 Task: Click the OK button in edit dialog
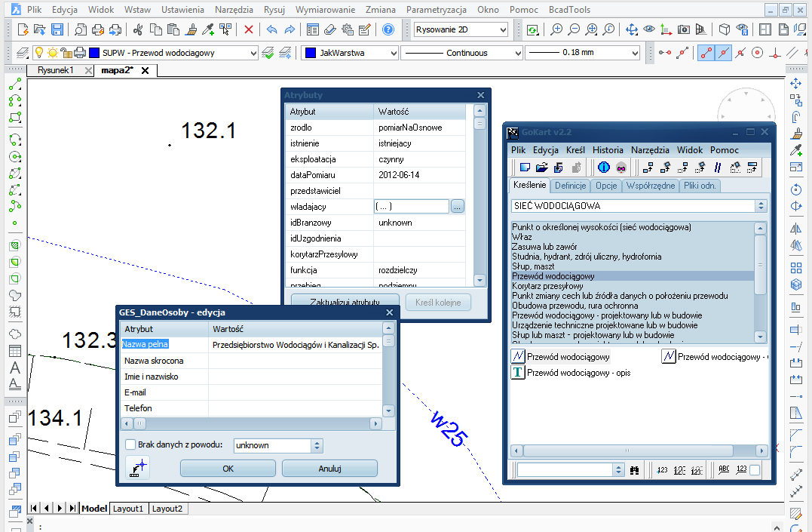click(228, 469)
